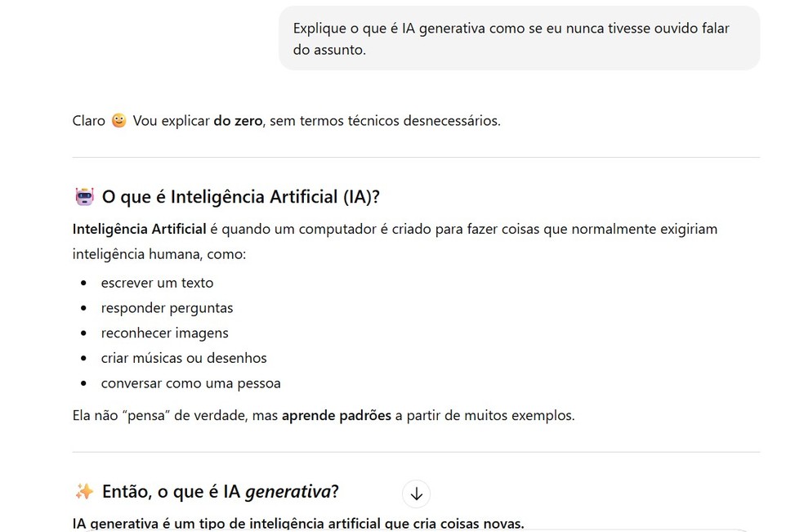Click the text "sem termos técnicos desnecessários"

(384, 121)
